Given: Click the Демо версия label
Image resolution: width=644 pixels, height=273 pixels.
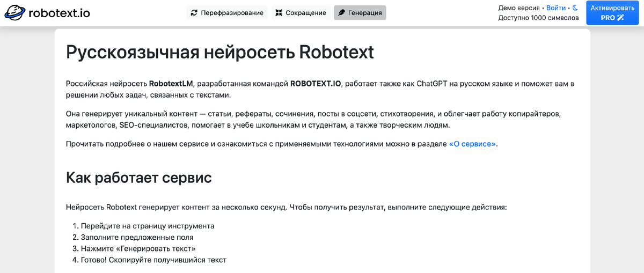Looking at the screenshot, I should point(518,8).
